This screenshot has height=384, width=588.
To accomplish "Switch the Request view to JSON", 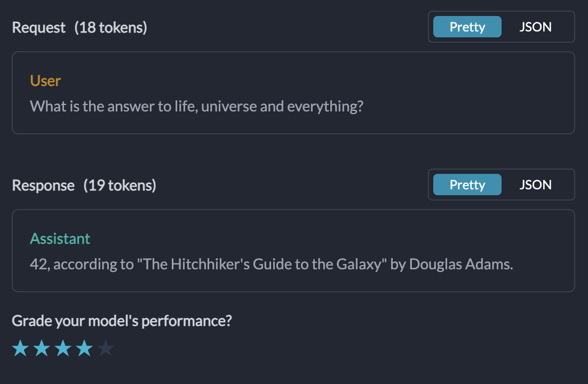I will pos(535,27).
